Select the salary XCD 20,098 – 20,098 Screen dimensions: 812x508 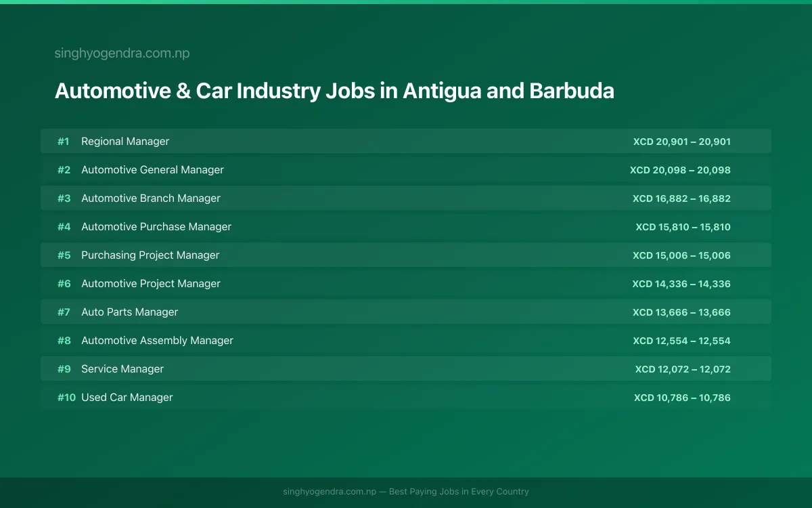tap(680, 170)
